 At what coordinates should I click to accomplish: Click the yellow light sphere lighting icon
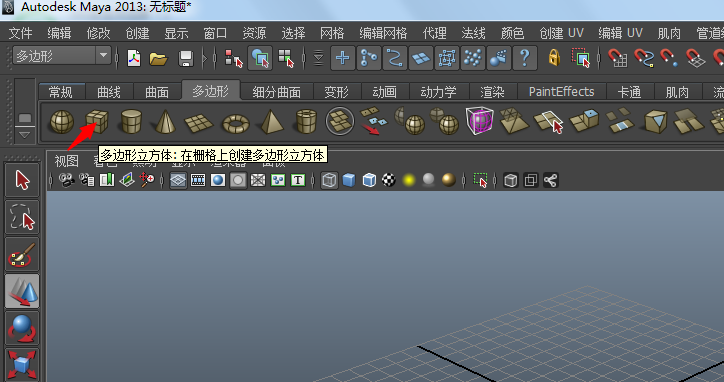click(x=409, y=180)
